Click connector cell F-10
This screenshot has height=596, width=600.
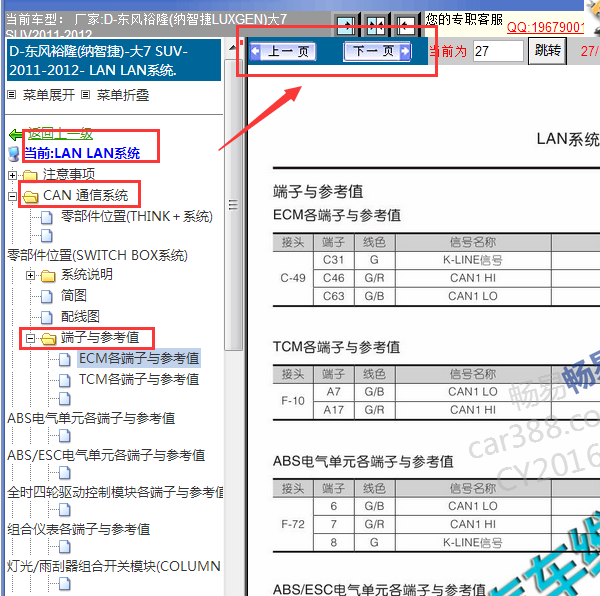[x=293, y=401]
